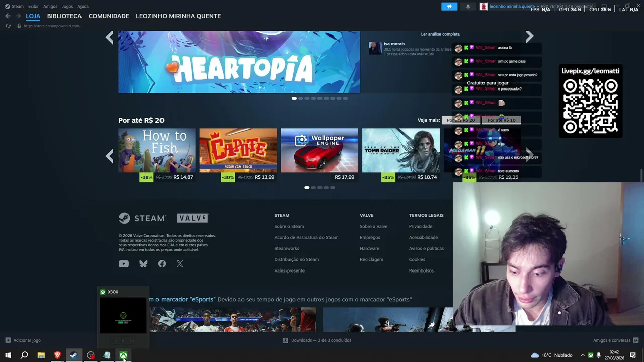Open Acordo de Assinatura do Steam link
The image size is (644, 362).
click(x=306, y=237)
